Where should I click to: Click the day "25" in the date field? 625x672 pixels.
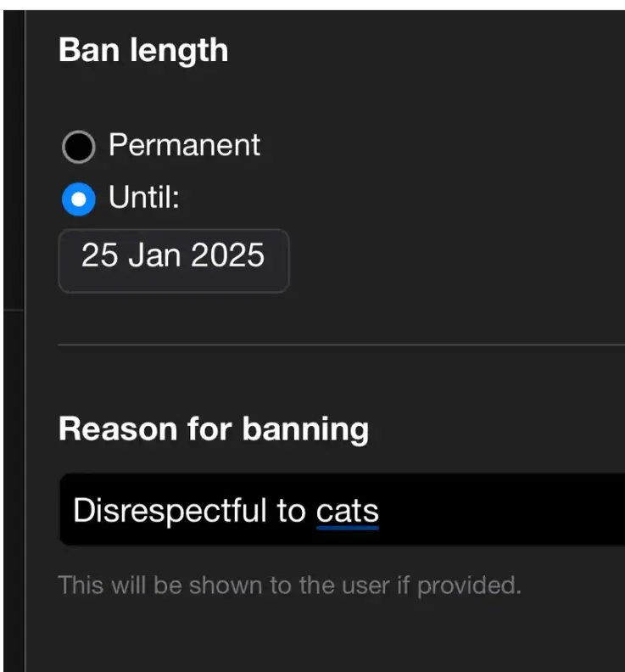click(99, 256)
